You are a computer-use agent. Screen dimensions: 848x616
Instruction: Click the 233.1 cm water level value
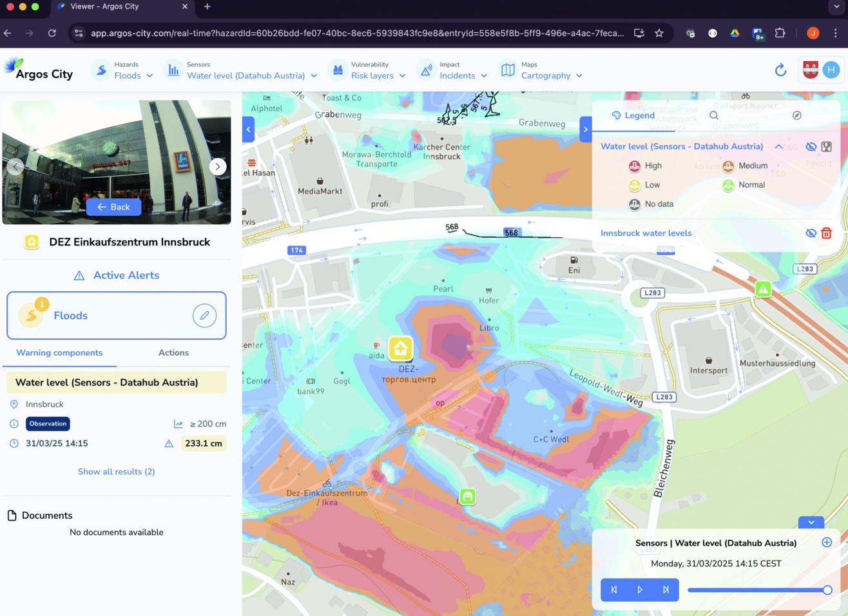click(204, 443)
